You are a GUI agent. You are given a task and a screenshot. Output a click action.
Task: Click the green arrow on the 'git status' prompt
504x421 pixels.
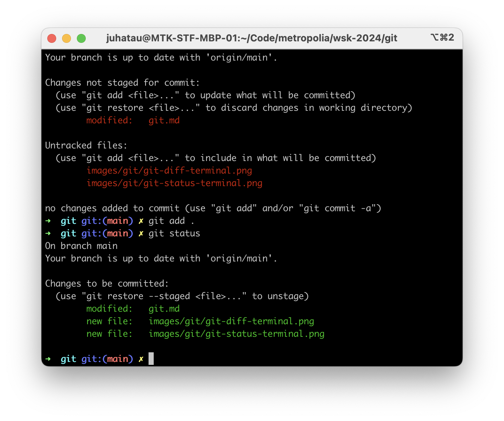pos(48,233)
